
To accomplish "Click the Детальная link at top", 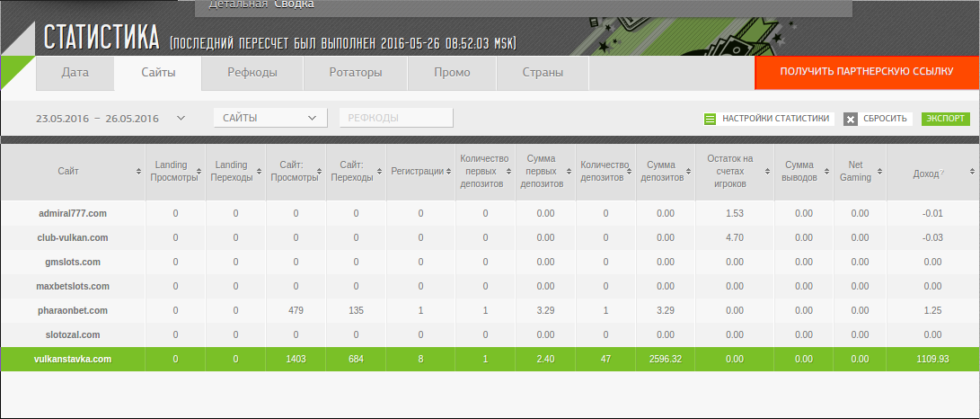I will (238, 4).
